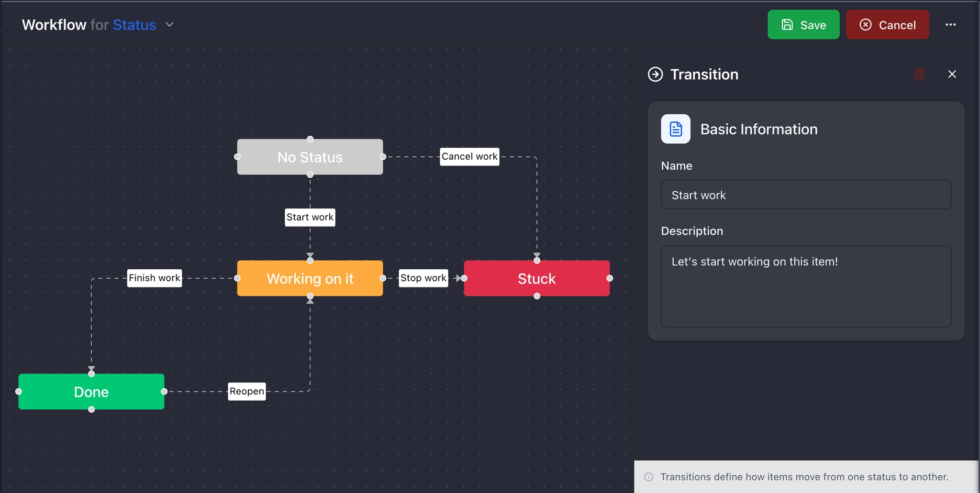Click the Name input field
The image size is (980, 493).
coord(805,195)
